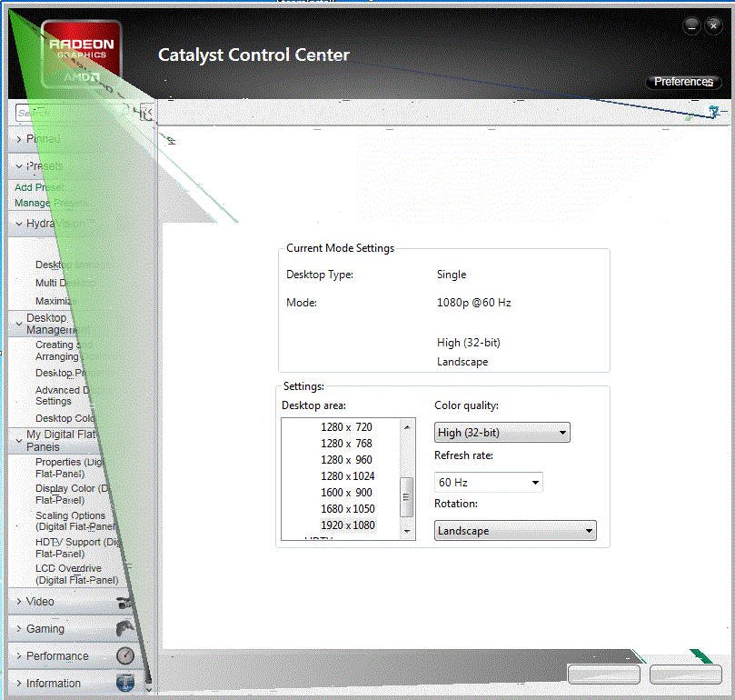The width and height of the screenshot is (735, 700).
Task: Open Scaling Options (Digital Flat-Panel)
Action: click(x=75, y=521)
